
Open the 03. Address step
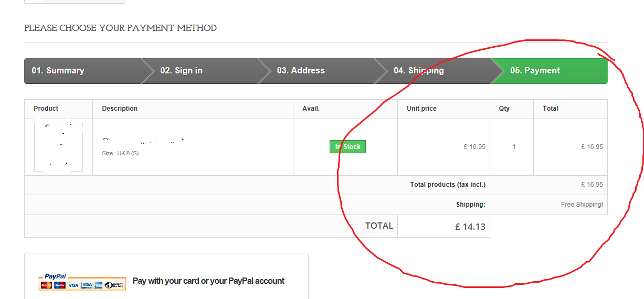[x=301, y=71]
